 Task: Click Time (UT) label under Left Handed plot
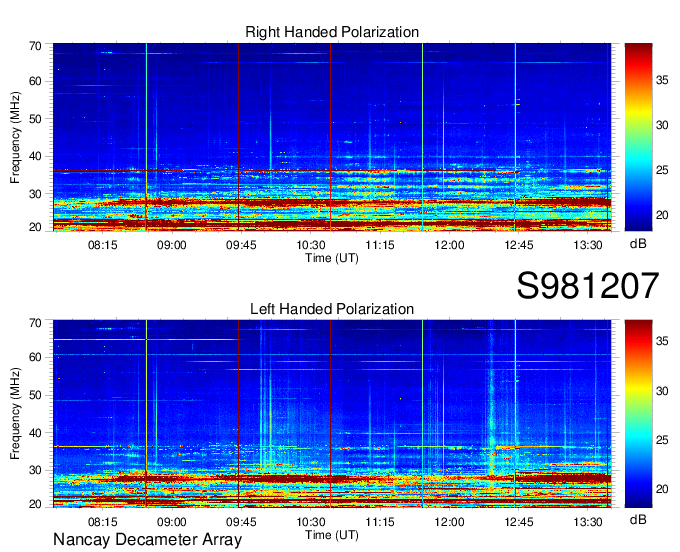(x=332, y=535)
